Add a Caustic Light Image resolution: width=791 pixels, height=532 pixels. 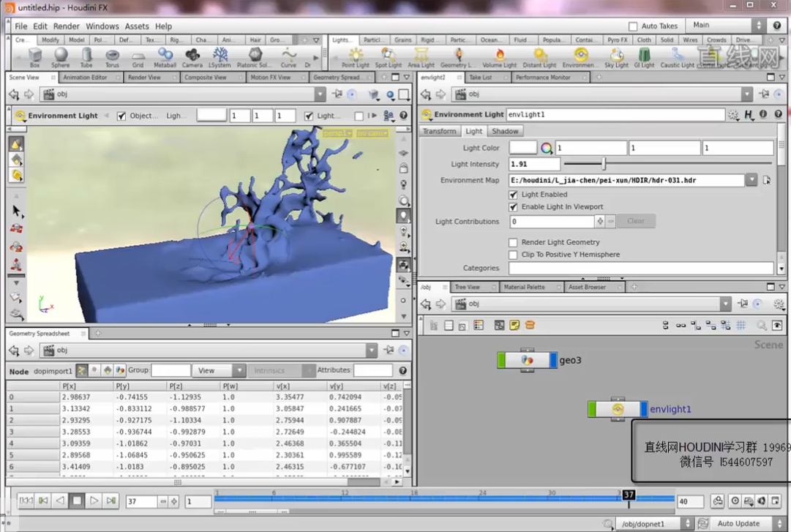[x=678, y=58]
